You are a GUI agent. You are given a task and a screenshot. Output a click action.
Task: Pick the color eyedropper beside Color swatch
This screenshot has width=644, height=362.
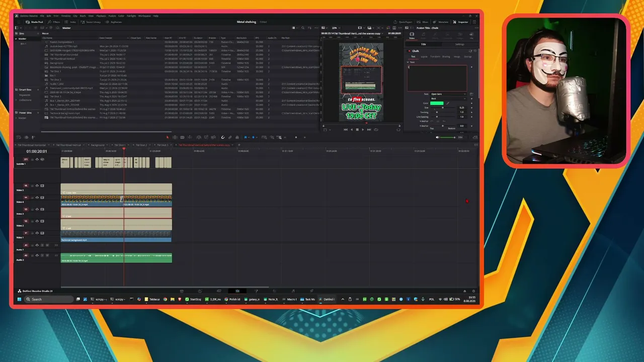click(x=448, y=103)
